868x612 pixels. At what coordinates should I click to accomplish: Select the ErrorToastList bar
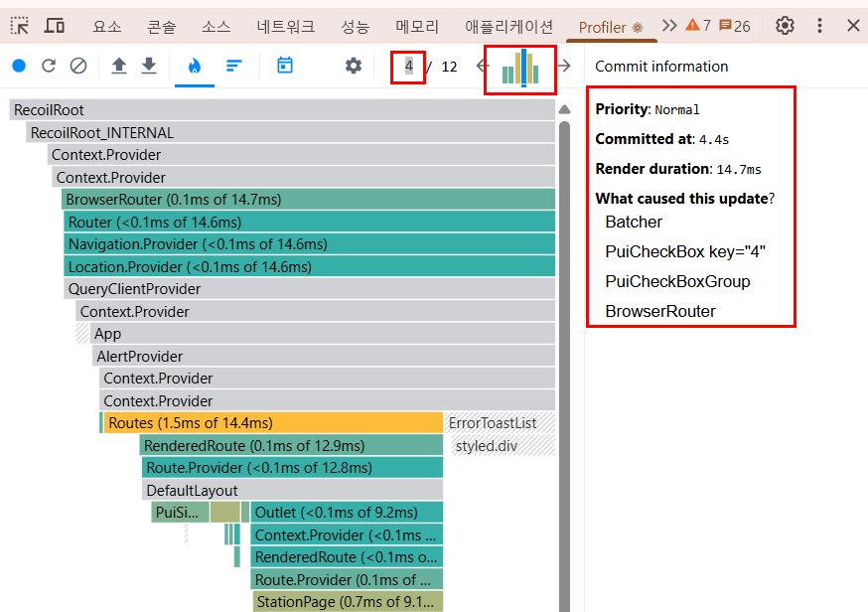(500, 422)
